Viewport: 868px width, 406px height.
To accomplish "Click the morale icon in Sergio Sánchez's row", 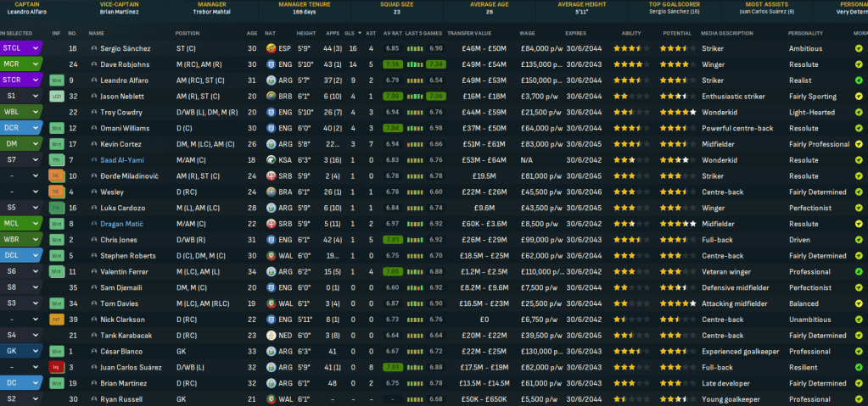I will pos(859,48).
